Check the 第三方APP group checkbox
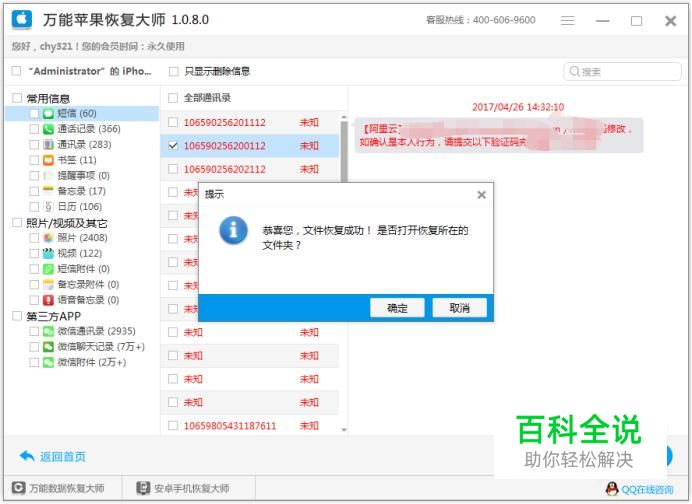The image size is (692, 504). click(17, 316)
